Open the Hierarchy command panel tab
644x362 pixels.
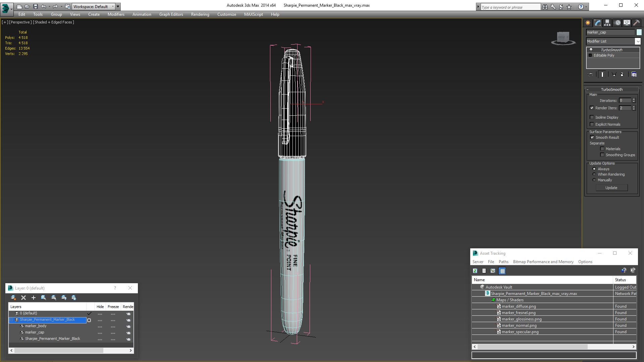click(607, 23)
